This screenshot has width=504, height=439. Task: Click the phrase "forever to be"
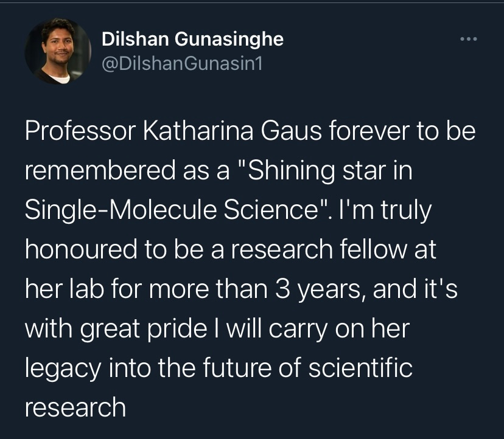pos(402,132)
